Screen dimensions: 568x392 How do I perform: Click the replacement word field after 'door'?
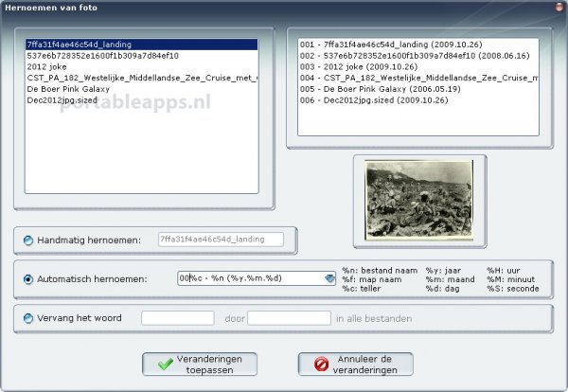point(289,318)
